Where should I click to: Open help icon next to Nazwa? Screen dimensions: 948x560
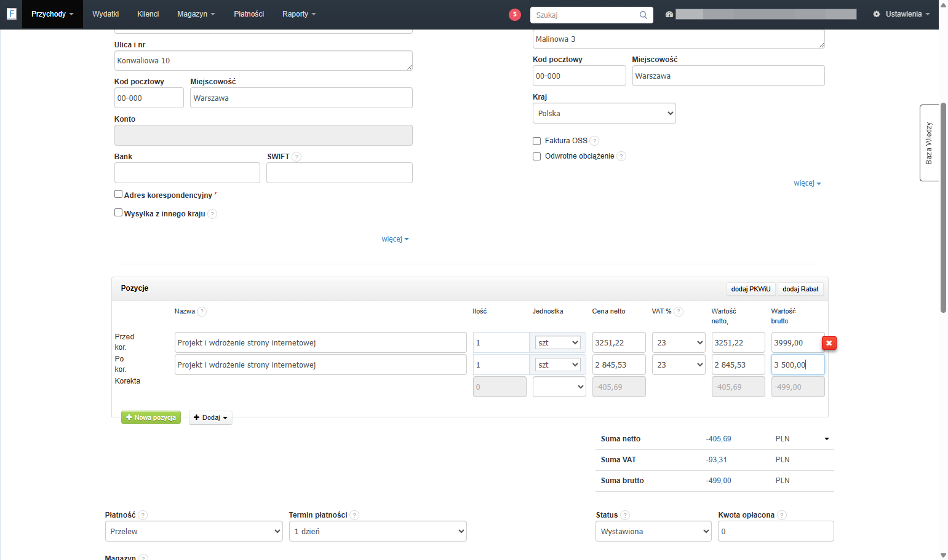tap(202, 312)
